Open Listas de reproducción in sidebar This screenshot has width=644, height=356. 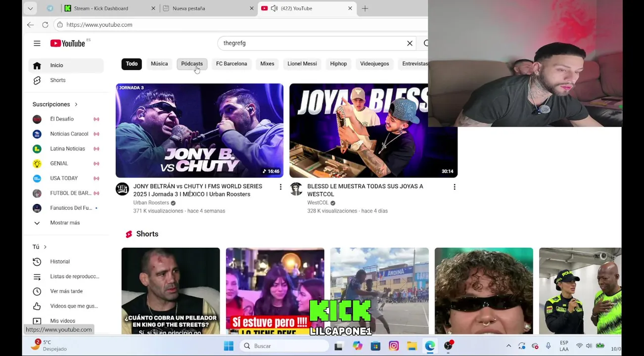coord(67,276)
